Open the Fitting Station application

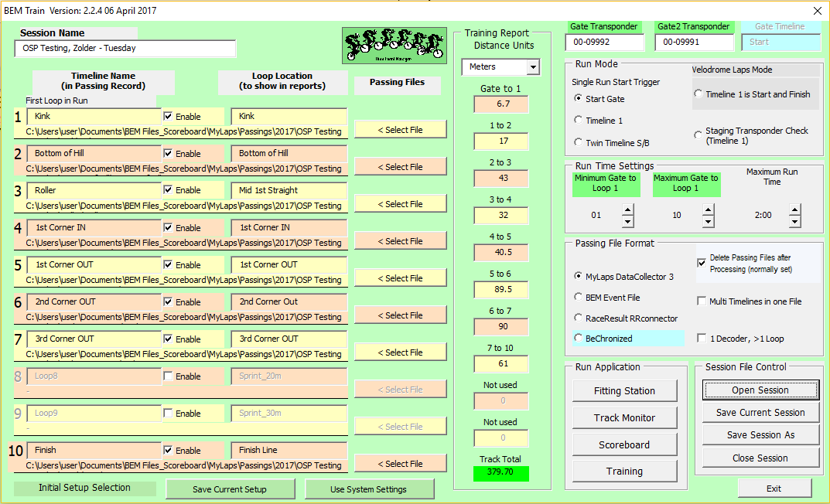click(624, 391)
